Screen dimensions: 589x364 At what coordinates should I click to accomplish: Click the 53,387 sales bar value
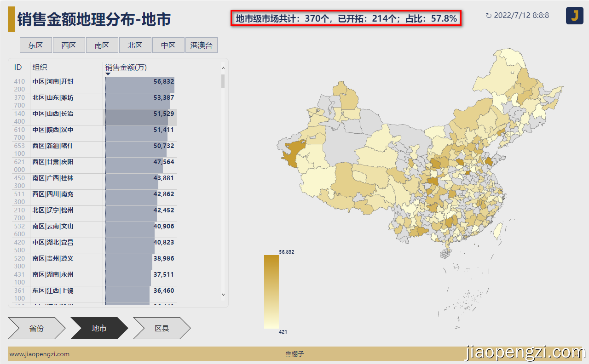[x=164, y=97]
